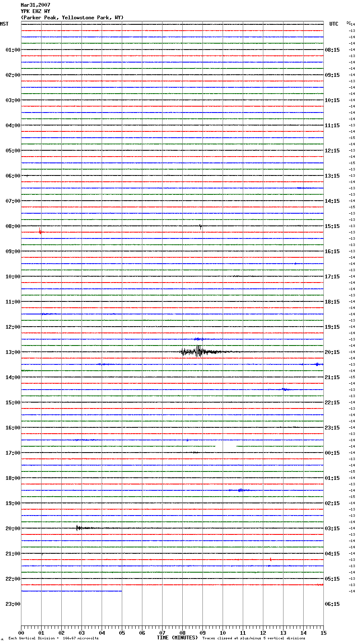Click the Each Vertical Division microvolts note
This screenshot has height=644, width=357.
(x=53, y=639)
